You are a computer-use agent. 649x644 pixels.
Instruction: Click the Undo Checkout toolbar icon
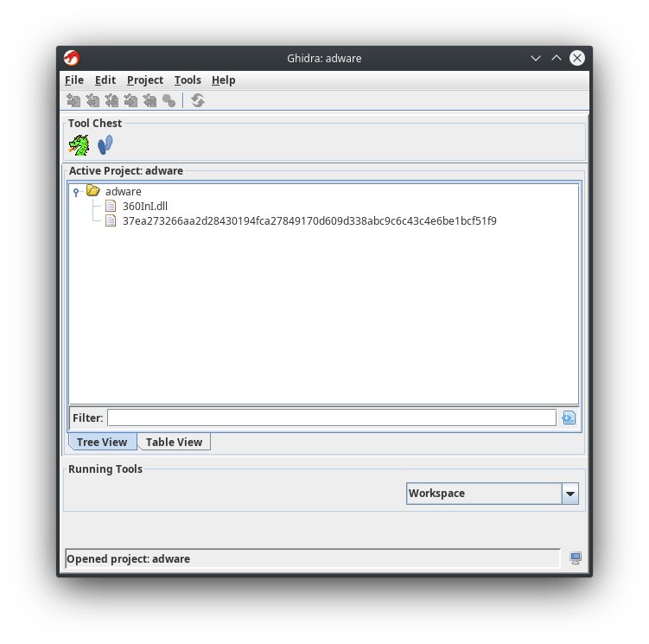coord(150,101)
